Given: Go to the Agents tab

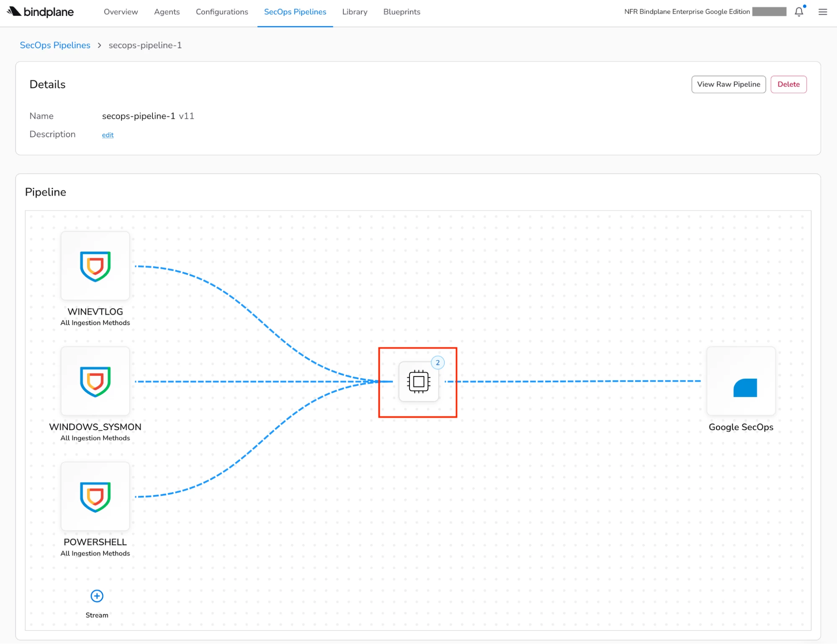Looking at the screenshot, I should tap(167, 12).
